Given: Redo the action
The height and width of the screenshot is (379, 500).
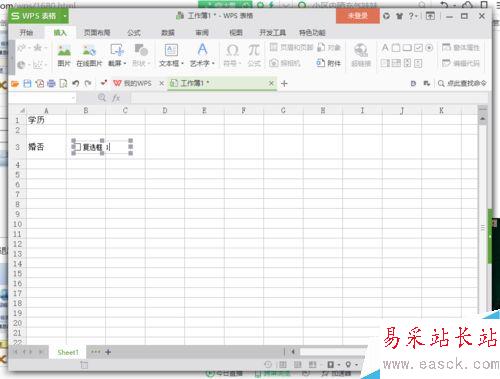Looking at the screenshot, I should click(88, 83).
